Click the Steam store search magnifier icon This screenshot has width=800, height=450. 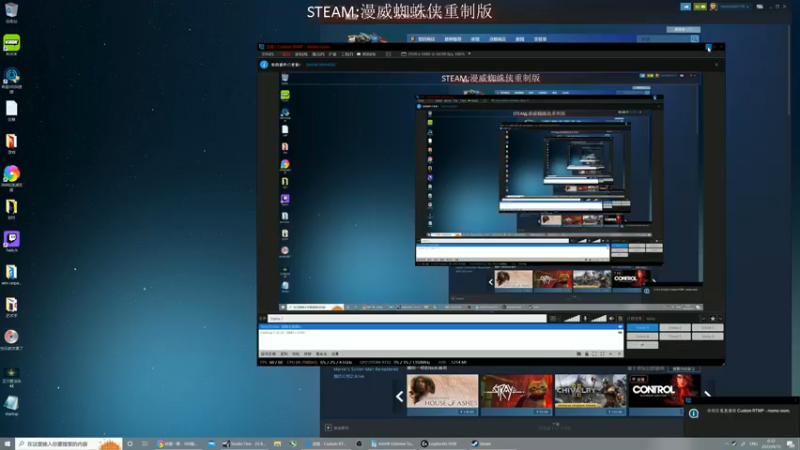pos(694,39)
